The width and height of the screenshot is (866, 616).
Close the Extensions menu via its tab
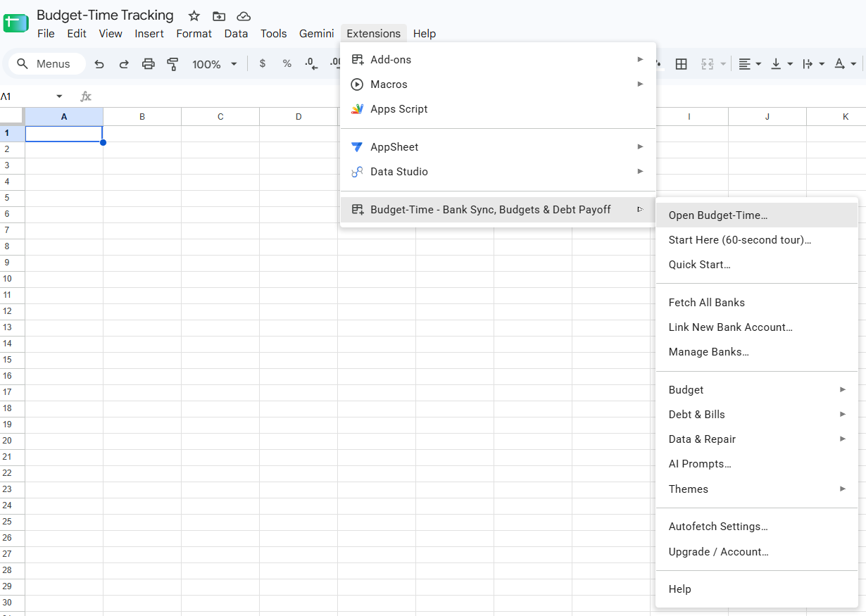click(374, 34)
